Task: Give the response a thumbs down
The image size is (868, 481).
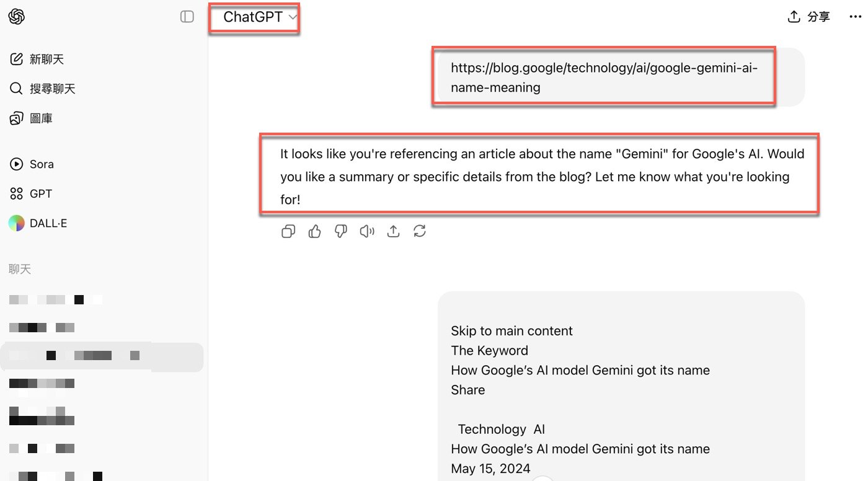Action: (341, 232)
